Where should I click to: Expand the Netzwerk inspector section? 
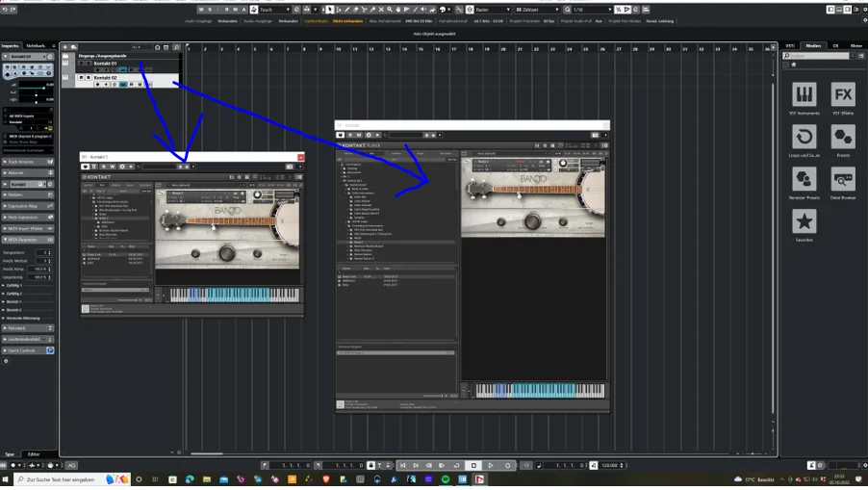click(28, 328)
